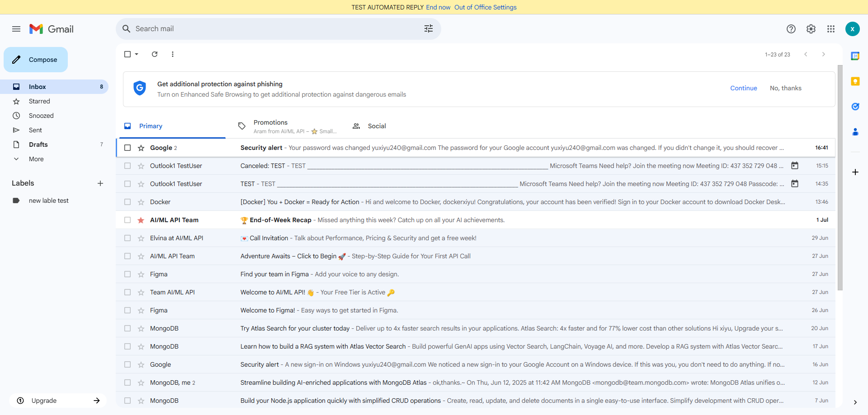Screen dimensions: 868x415
Task: Dismiss with No, thanks
Action: [786, 88]
